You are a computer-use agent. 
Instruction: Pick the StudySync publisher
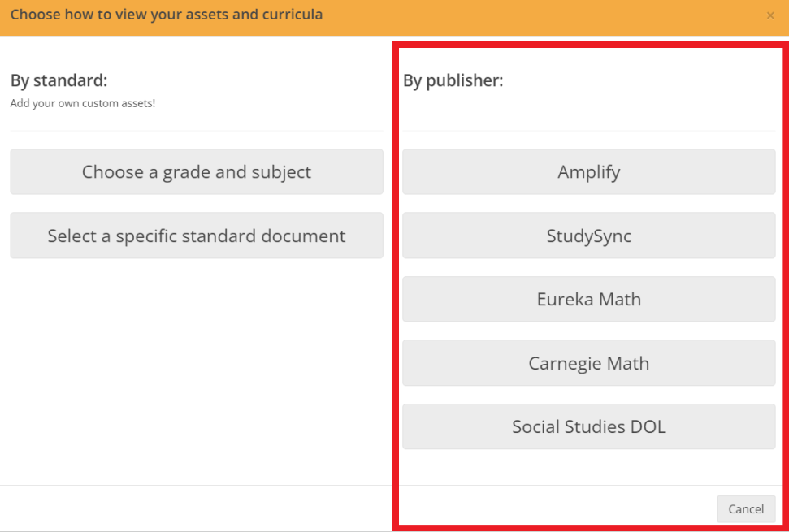coord(588,236)
